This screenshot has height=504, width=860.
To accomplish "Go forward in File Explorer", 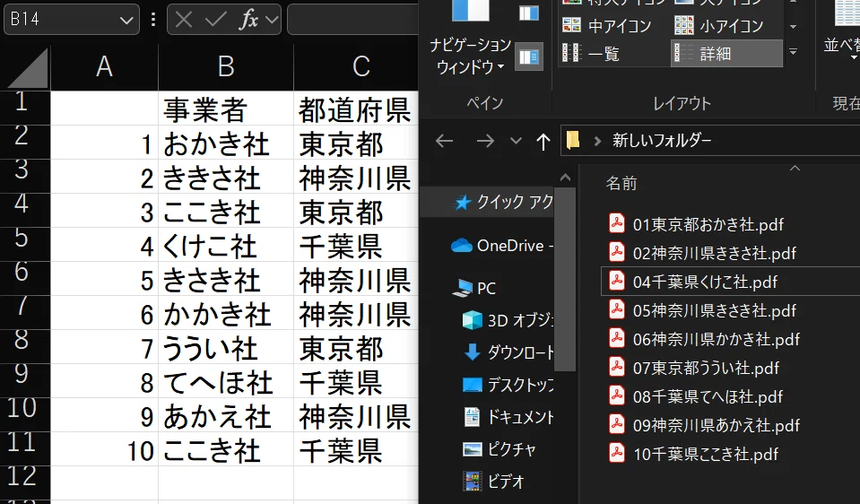I will tap(485, 141).
